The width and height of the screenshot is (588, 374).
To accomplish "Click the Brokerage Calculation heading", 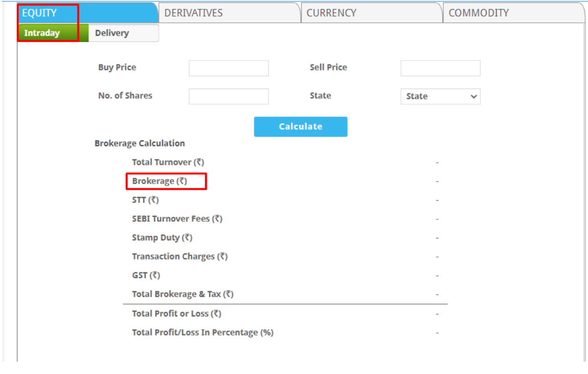I will [139, 143].
